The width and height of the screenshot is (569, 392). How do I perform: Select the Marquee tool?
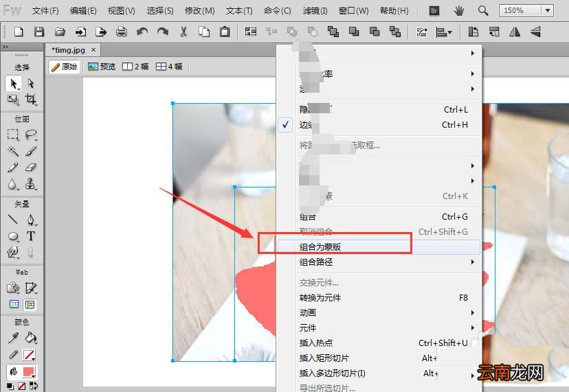click(x=14, y=135)
